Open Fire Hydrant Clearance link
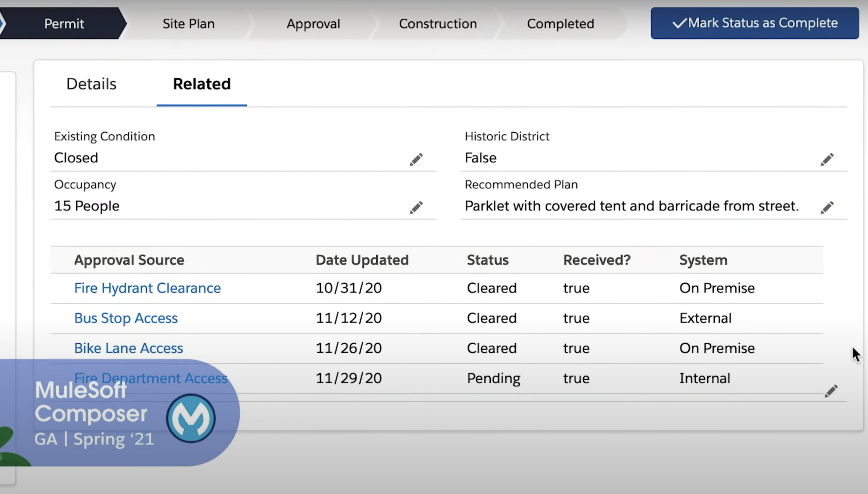Screen dimensions: 868x494 147,288
